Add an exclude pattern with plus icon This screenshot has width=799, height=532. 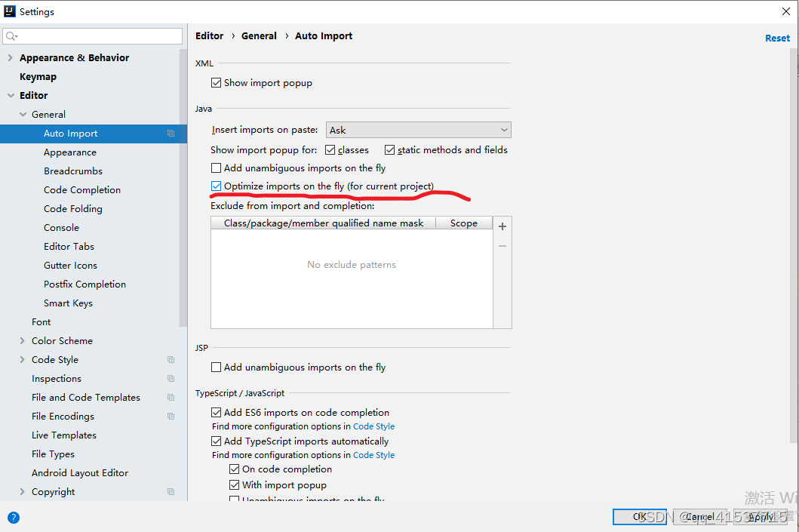click(x=502, y=226)
